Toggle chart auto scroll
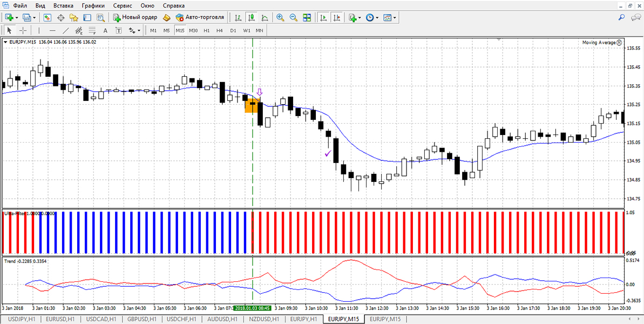This screenshot has width=644, height=324. (324, 18)
